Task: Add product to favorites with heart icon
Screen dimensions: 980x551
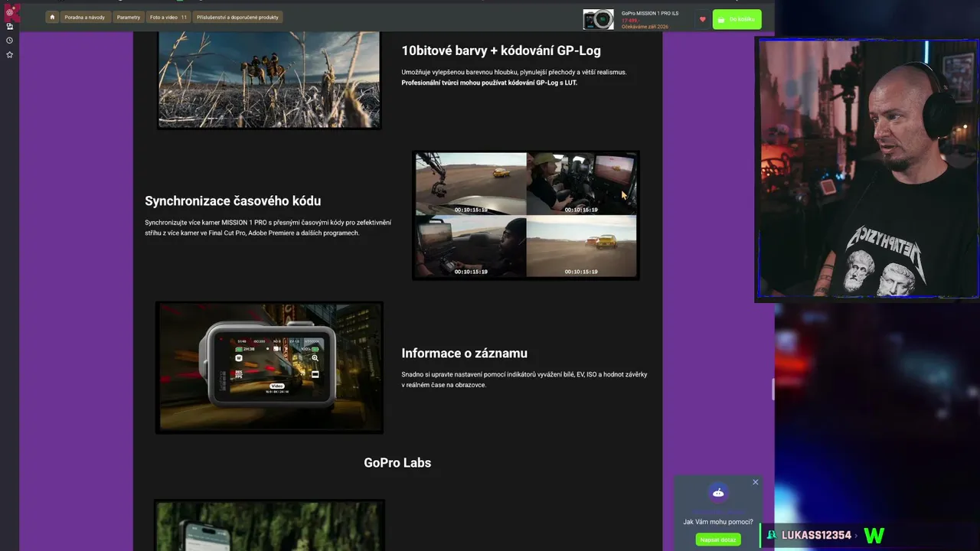Action: (702, 19)
